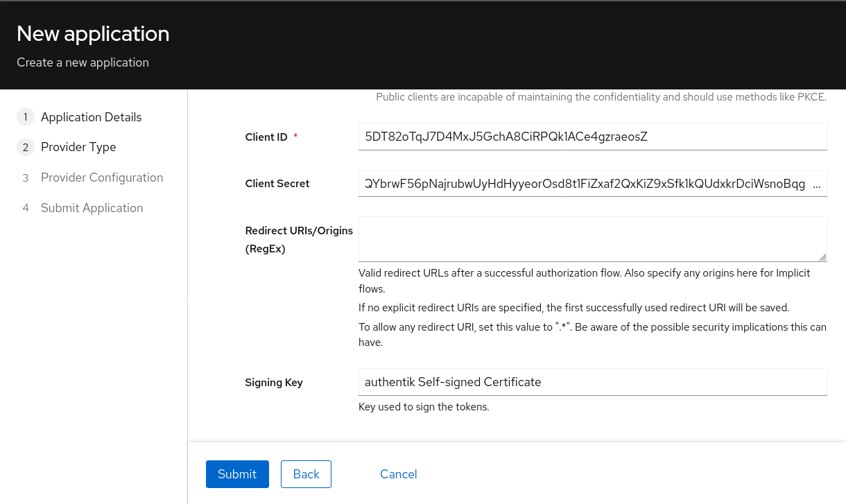Click inside the Client ID field

coord(593,136)
